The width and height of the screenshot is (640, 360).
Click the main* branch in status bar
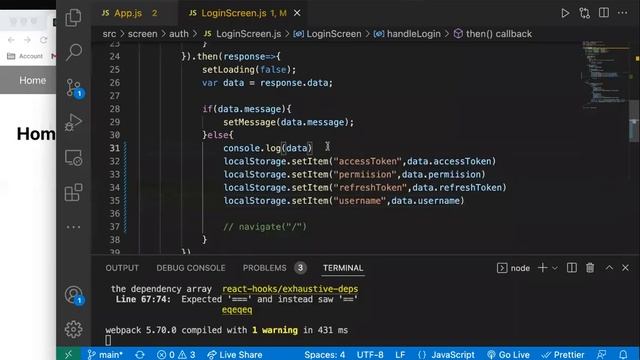pyautogui.click(x=105, y=355)
